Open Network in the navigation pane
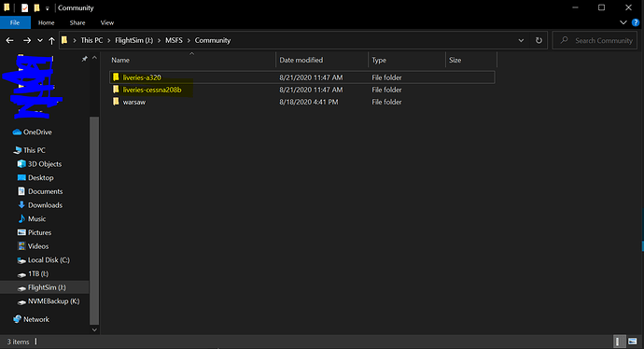 (x=31, y=319)
